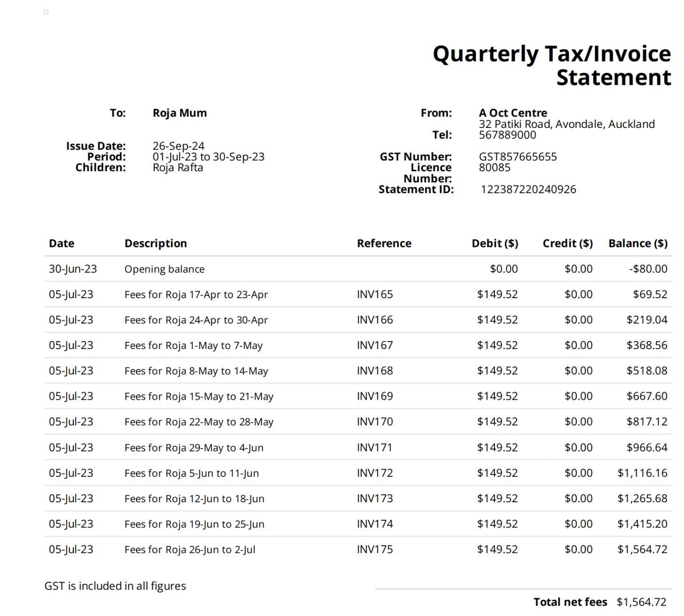Click balance $817.12
This screenshot has width=684, height=616.
(647, 421)
